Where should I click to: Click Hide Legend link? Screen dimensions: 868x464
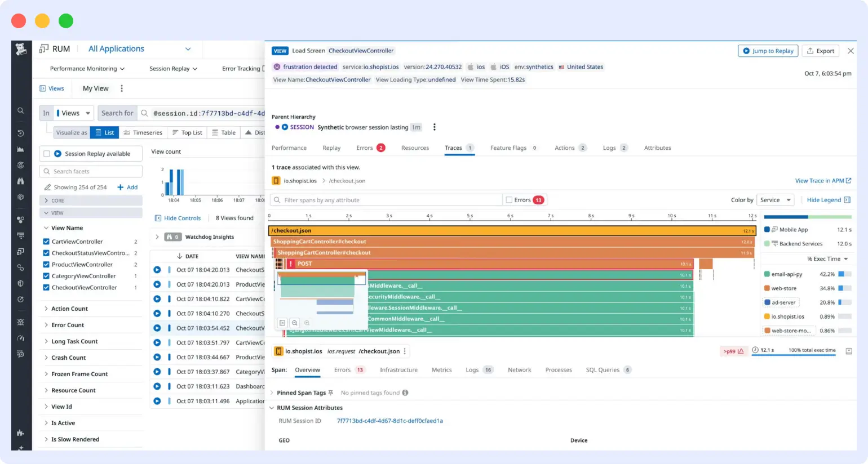pyautogui.click(x=829, y=200)
